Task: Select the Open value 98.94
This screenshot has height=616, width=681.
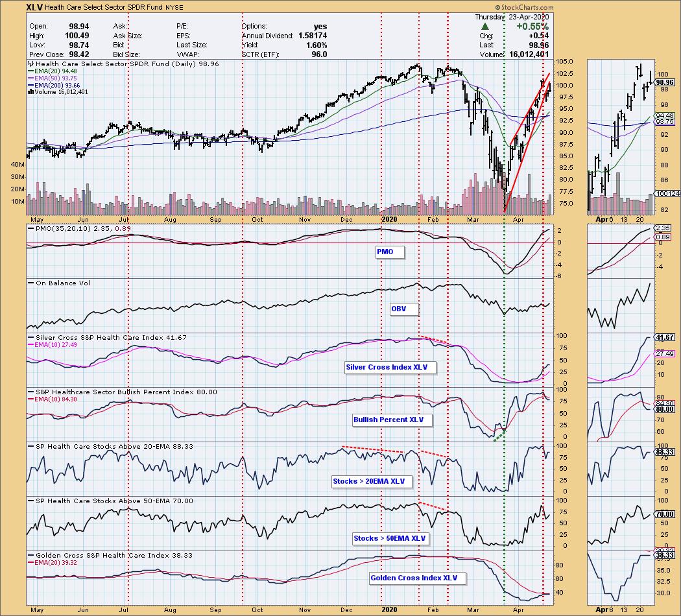Action: coord(78,27)
